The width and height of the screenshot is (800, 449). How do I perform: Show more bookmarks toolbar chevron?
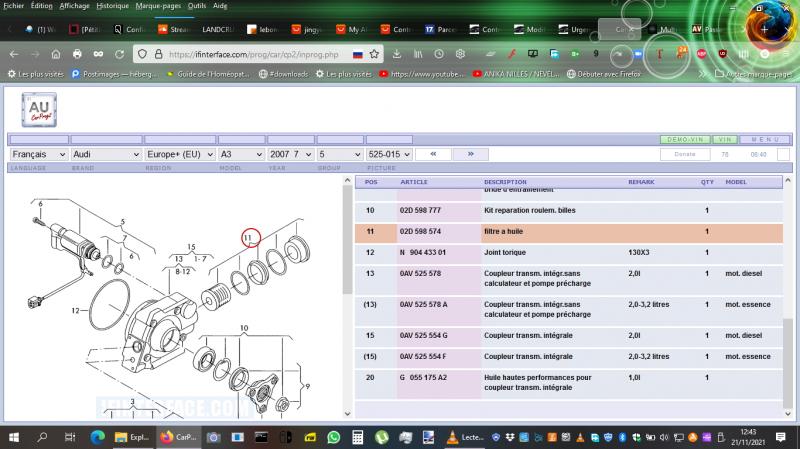(x=703, y=74)
